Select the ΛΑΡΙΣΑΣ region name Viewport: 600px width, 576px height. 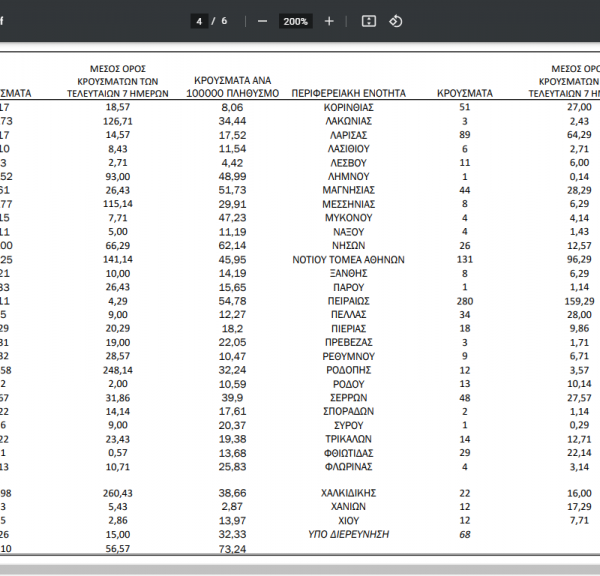tap(349, 135)
